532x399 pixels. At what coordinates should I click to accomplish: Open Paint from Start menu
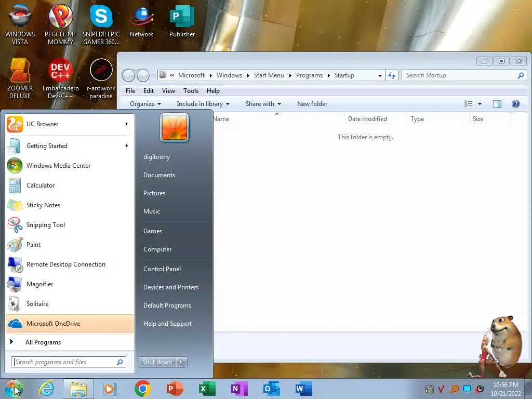click(70, 245)
